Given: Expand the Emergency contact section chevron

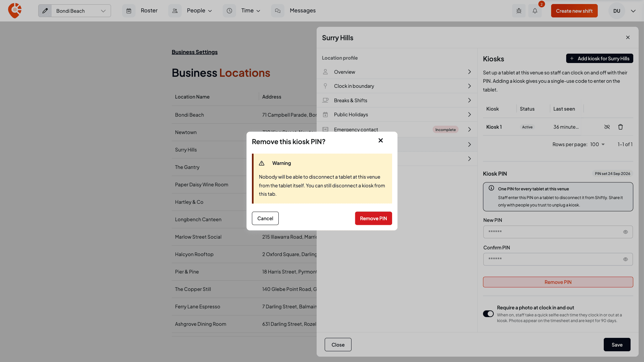Looking at the screenshot, I should [x=470, y=129].
